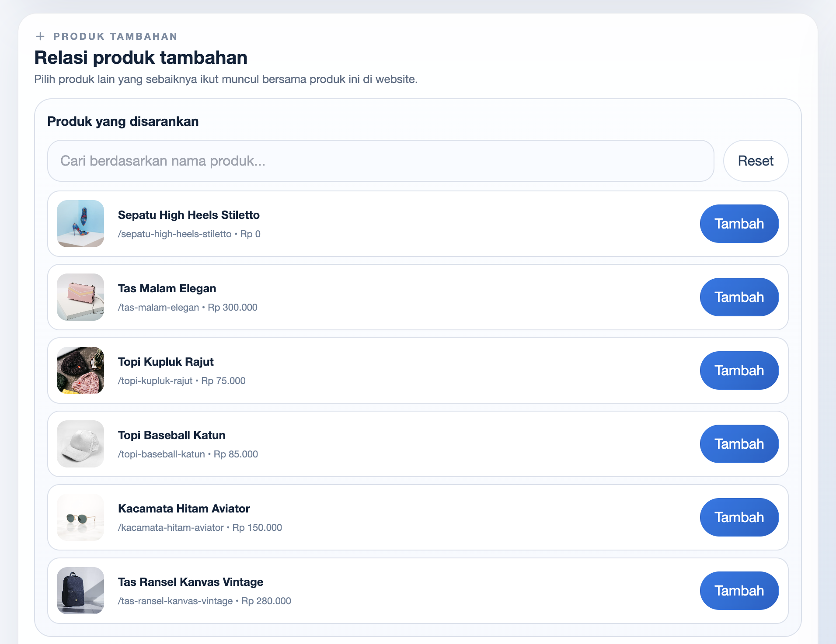836x644 pixels.
Task: Add Topi Kupluk Rajut with Tambah
Action: click(739, 370)
